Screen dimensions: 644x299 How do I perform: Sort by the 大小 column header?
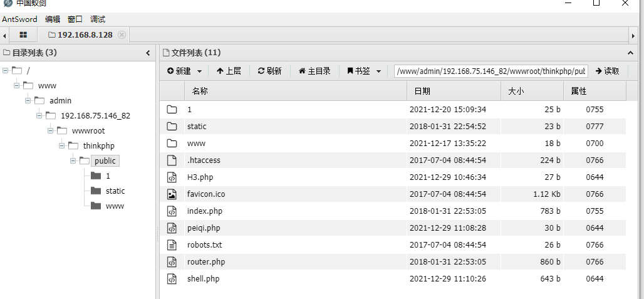(x=532, y=91)
